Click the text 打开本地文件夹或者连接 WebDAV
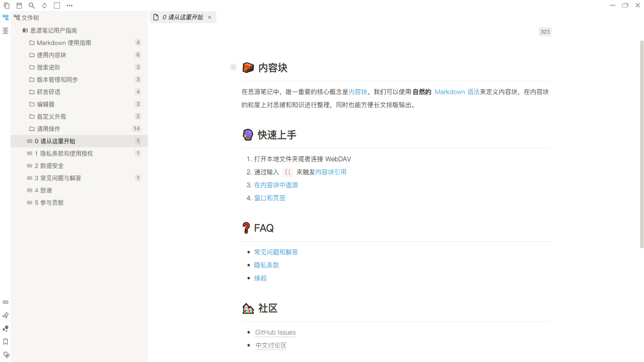 (x=303, y=159)
